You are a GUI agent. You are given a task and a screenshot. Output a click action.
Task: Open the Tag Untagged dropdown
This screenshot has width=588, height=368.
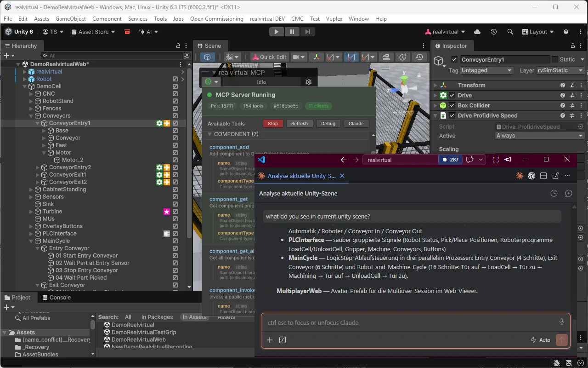486,70
